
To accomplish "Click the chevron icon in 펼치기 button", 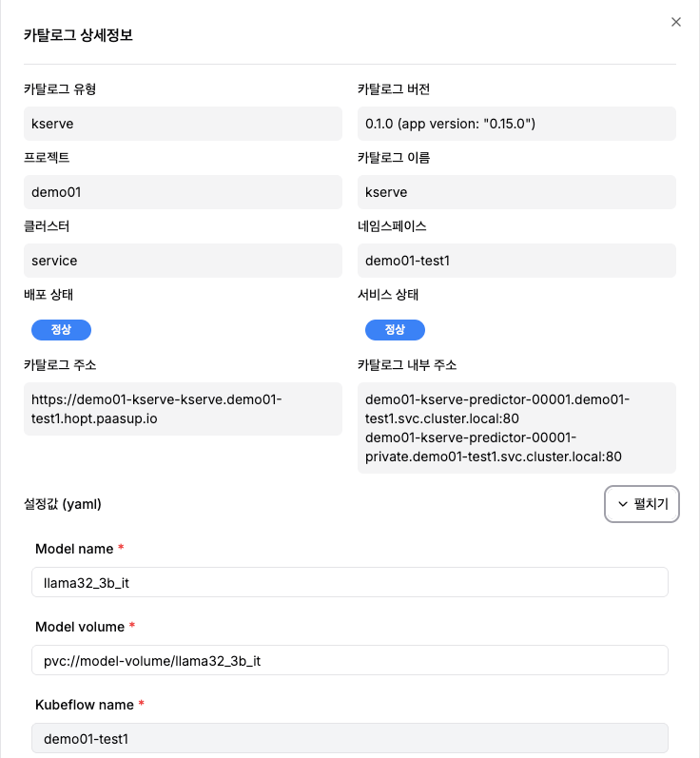I will [623, 504].
